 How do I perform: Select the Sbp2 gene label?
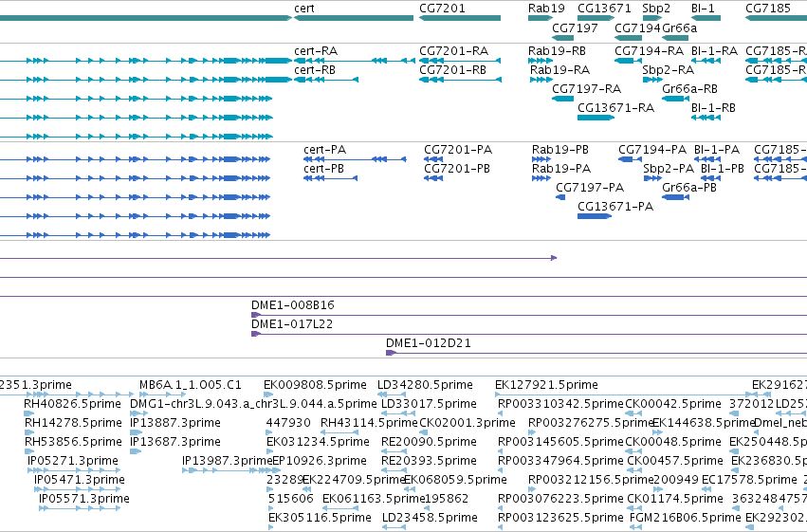(656, 9)
